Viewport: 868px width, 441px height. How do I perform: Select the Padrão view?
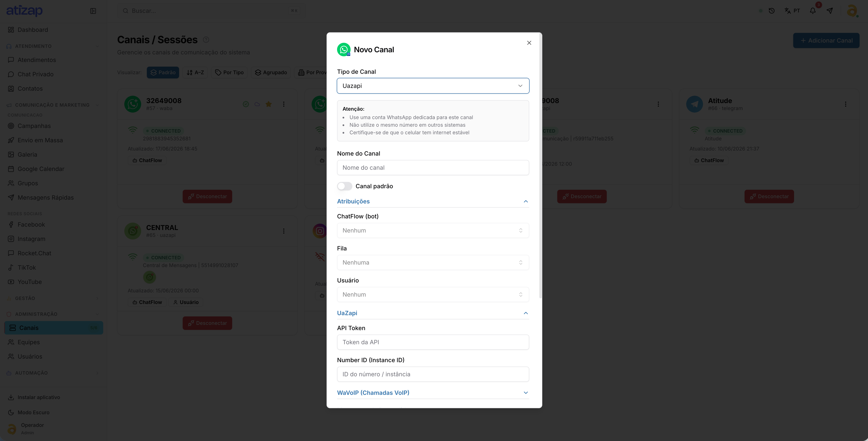(x=163, y=73)
